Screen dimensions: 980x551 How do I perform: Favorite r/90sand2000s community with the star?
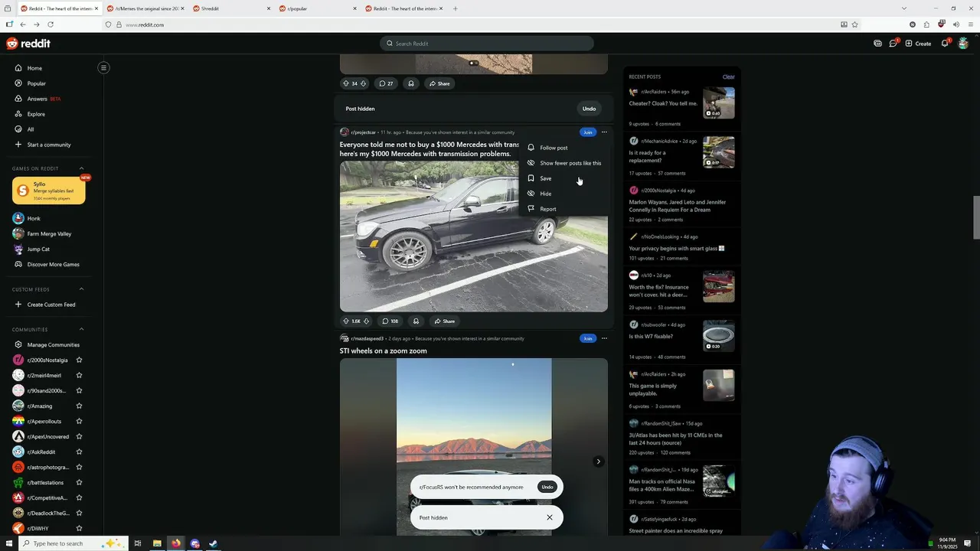pyautogui.click(x=79, y=390)
